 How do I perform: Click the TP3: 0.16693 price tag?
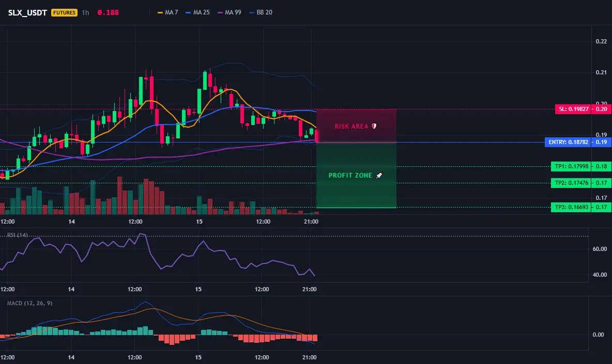(571, 208)
